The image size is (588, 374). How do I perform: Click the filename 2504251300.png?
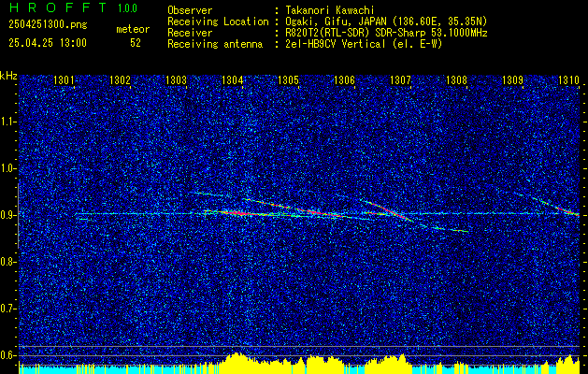[x=48, y=25]
